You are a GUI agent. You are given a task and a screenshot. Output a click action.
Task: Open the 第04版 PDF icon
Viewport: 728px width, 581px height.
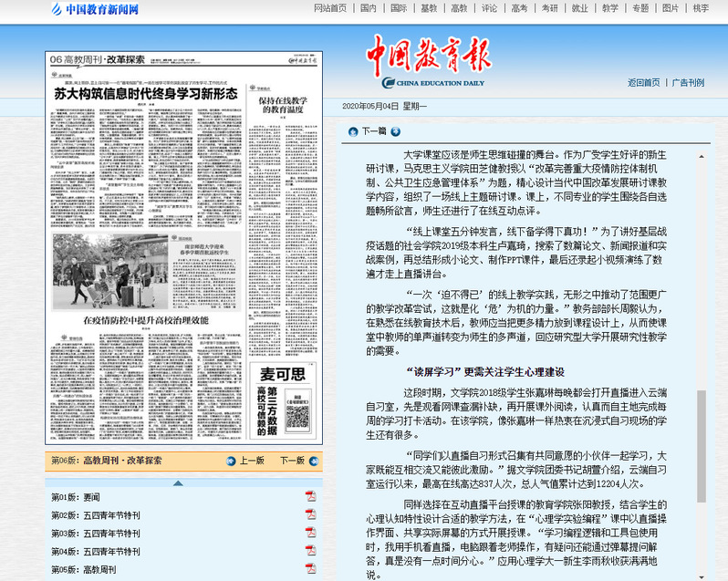pos(310,551)
